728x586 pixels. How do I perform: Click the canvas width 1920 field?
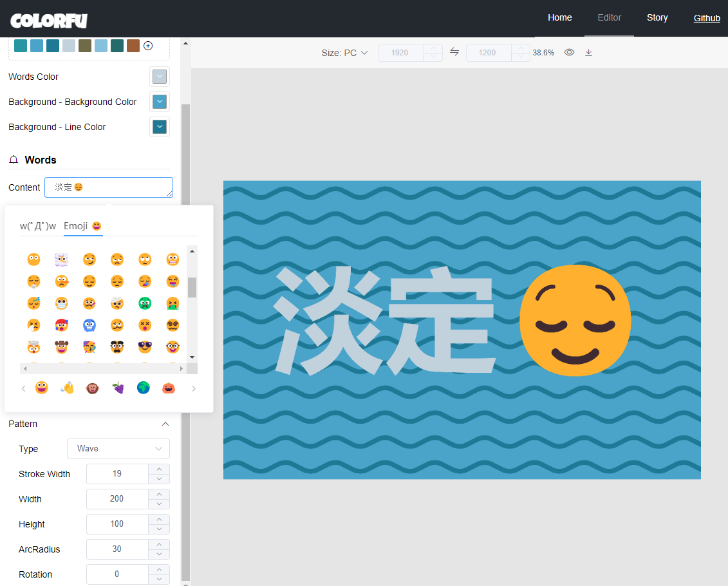pyautogui.click(x=400, y=52)
